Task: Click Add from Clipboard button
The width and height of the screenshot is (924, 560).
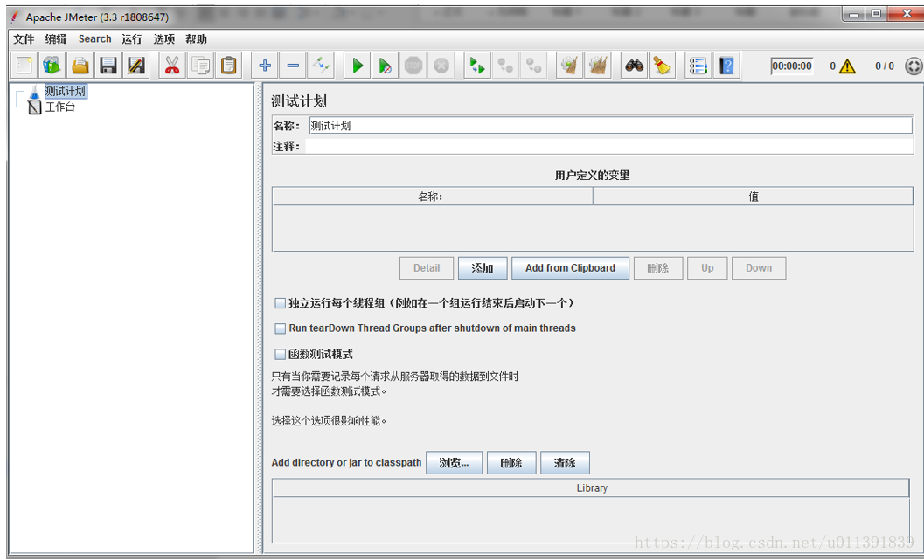Action: click(x=570, y=268)
